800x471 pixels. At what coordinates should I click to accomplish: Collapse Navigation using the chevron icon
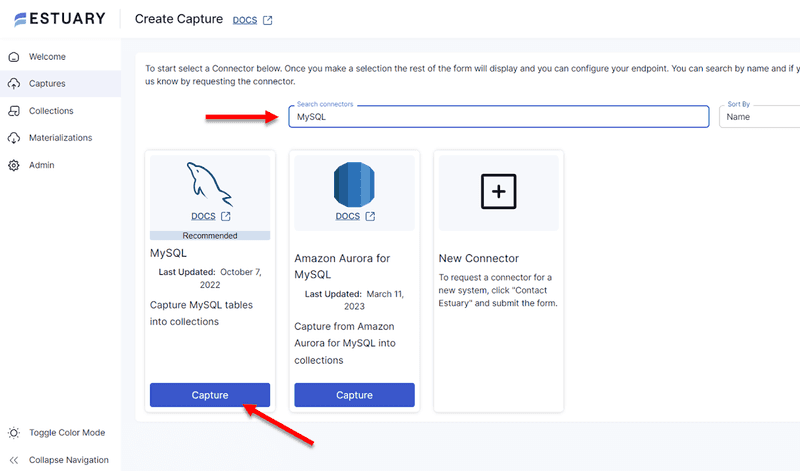[14, 460]
